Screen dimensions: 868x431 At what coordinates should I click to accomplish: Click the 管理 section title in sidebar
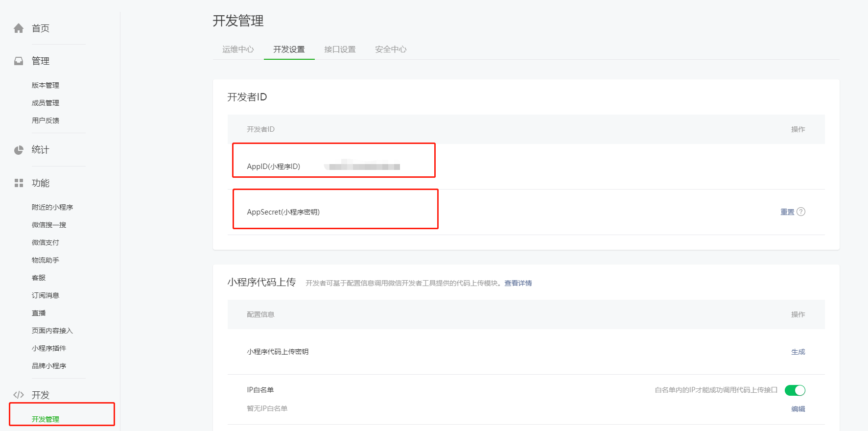[41, 61]
